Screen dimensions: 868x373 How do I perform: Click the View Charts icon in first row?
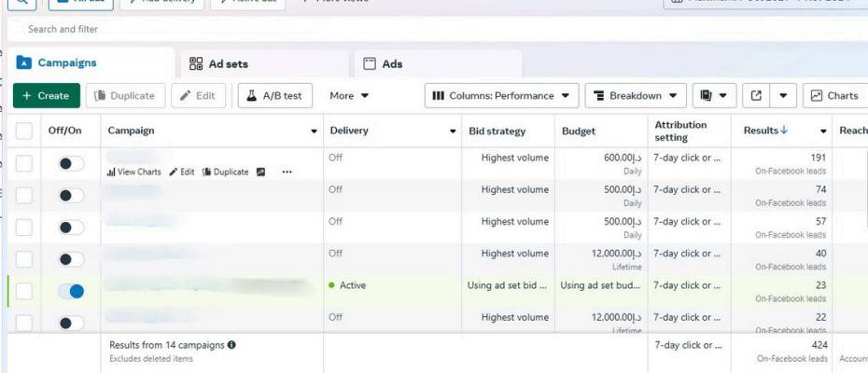point(112,173)
